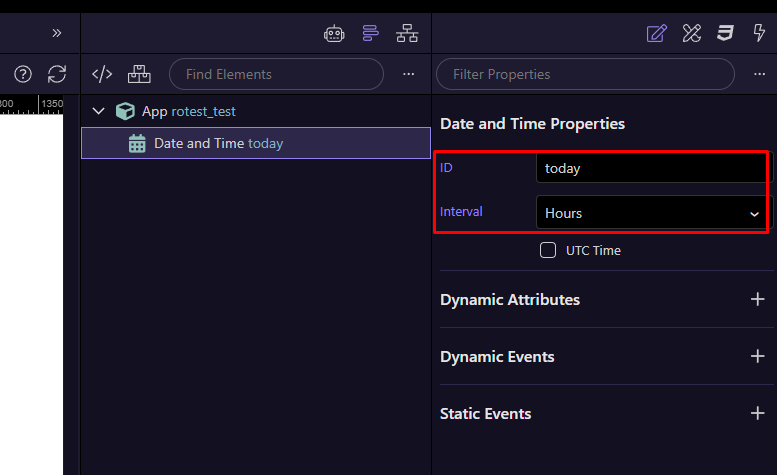Click the code view icon
This screenshot has height=475, width=777.
click(x=102, y=74)
